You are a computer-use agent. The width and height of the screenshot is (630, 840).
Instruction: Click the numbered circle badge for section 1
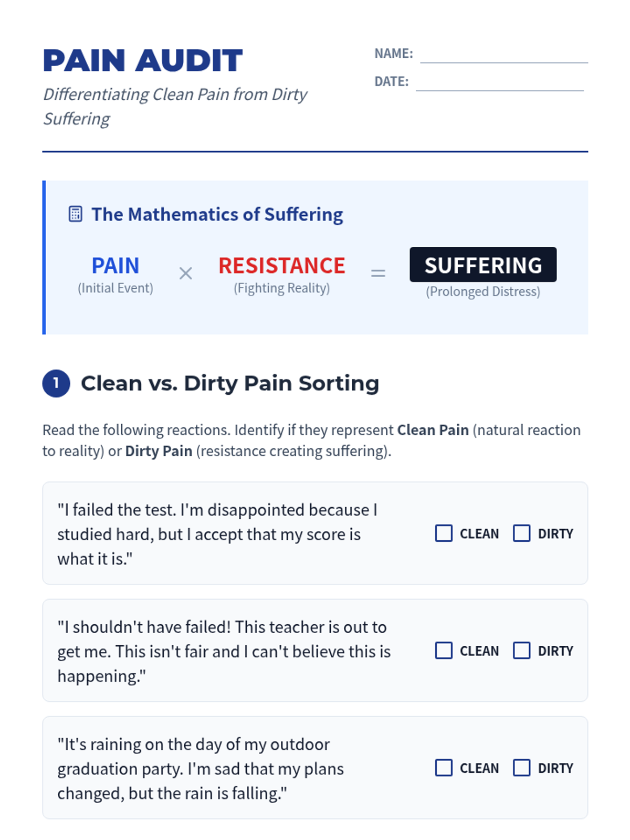[x=56, y=383]
